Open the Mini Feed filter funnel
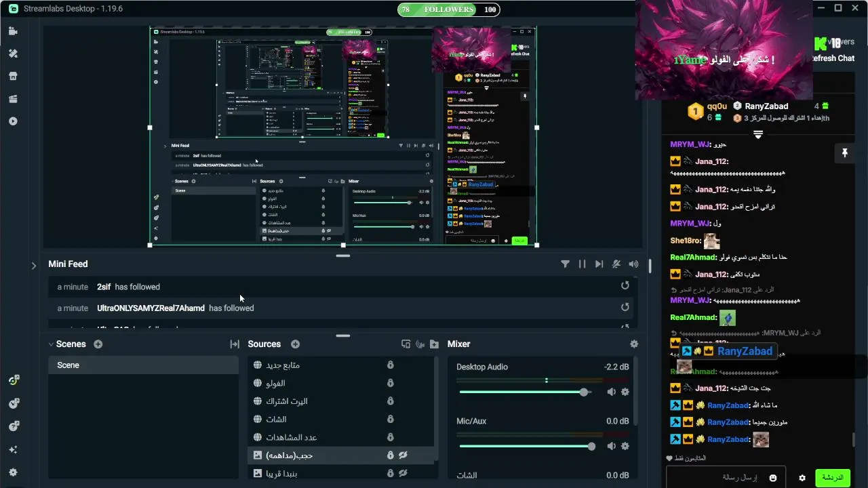Image resolution: width=868 pixels, height=488 pixels. coord(565,264)
